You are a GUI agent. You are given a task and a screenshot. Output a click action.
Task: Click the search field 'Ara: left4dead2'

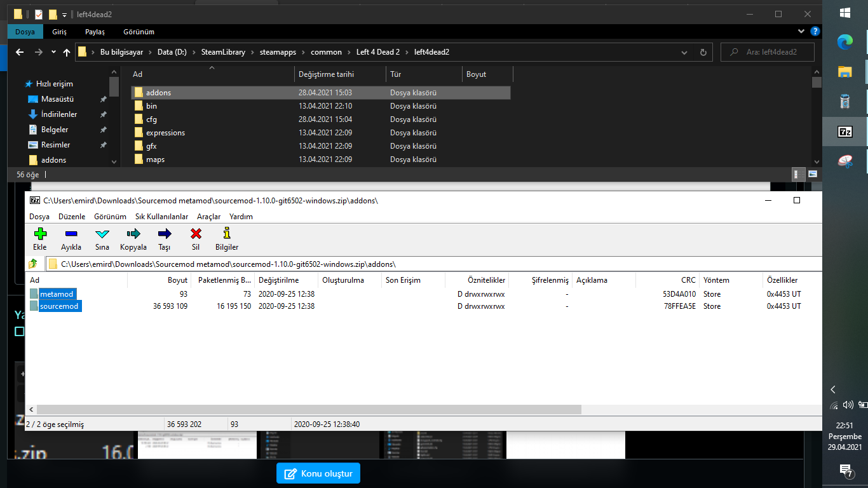click(x=768, y=52)
